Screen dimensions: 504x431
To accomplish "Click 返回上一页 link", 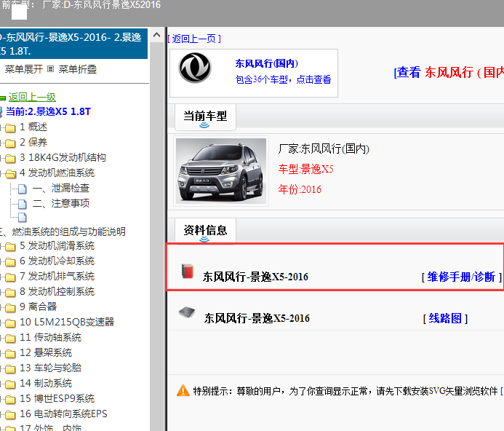I will (x=194, y=39).
